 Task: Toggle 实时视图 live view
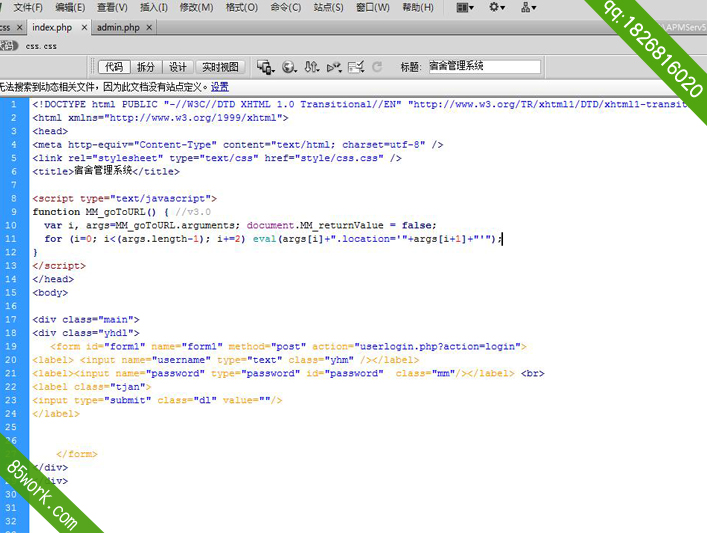pyautogui.click(x=220, y=67)
